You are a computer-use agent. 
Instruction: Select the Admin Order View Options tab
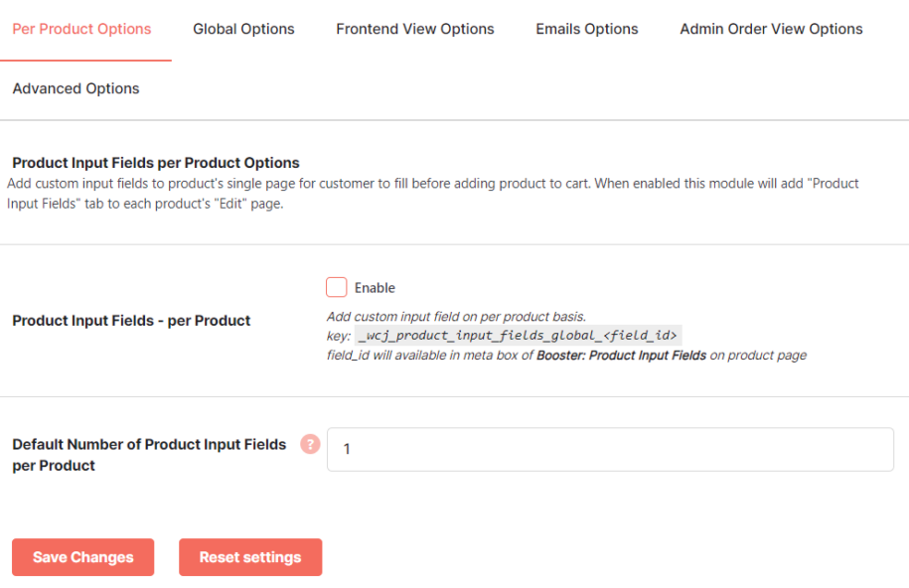click(771, 29)
